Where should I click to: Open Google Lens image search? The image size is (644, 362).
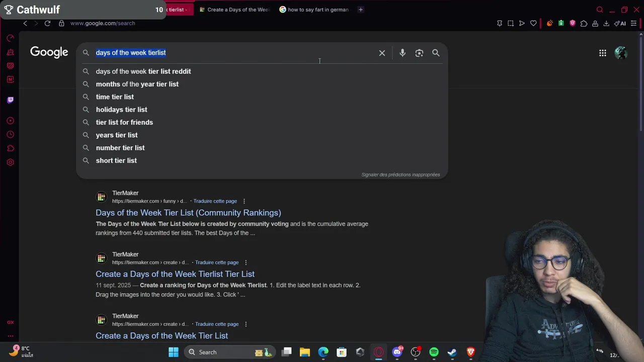[x=419, y=53]
